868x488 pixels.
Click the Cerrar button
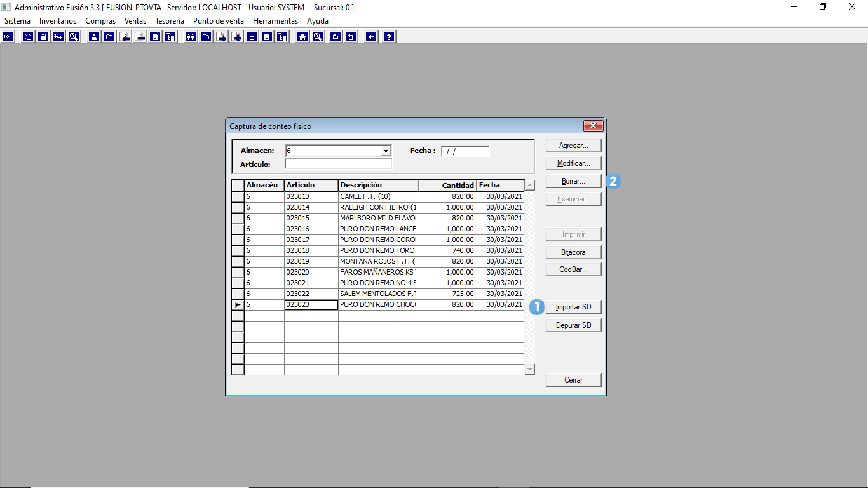point(574,380)
